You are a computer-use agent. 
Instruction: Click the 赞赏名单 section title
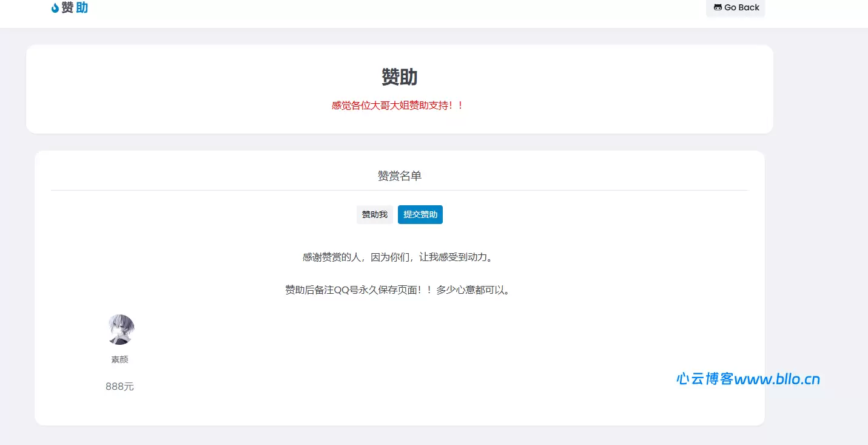(x=399, y=176)
